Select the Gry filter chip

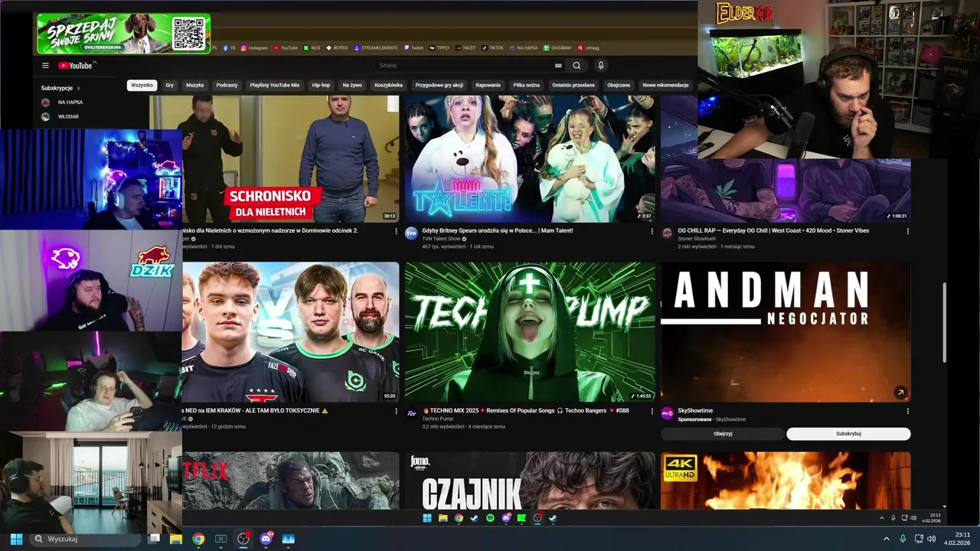pos(170,85)
